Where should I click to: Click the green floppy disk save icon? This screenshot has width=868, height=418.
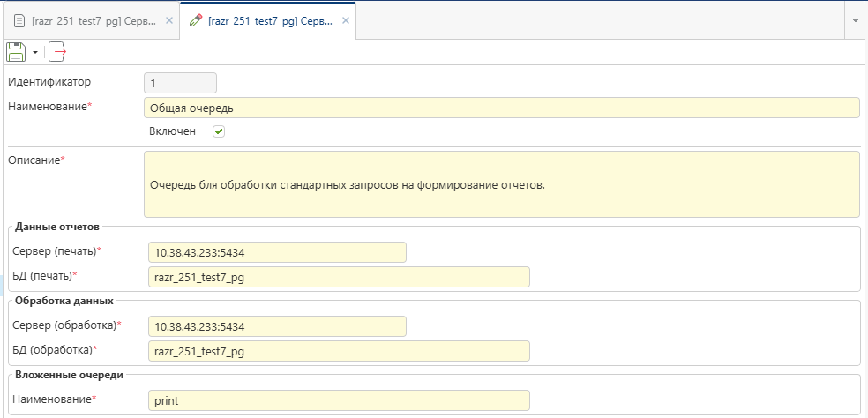(16, 52)
